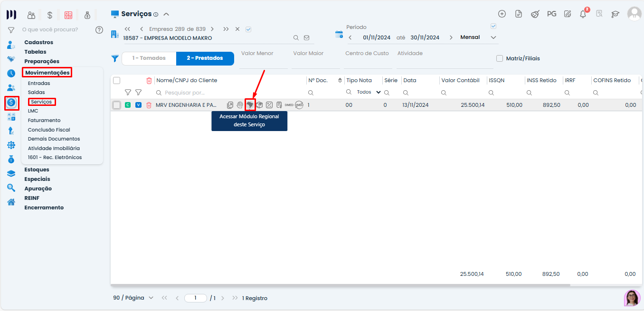Image resolution: width=644 pixels, height=311 pixels.
Task: Open the calendar period icon
Action: [x=339, y=34]
